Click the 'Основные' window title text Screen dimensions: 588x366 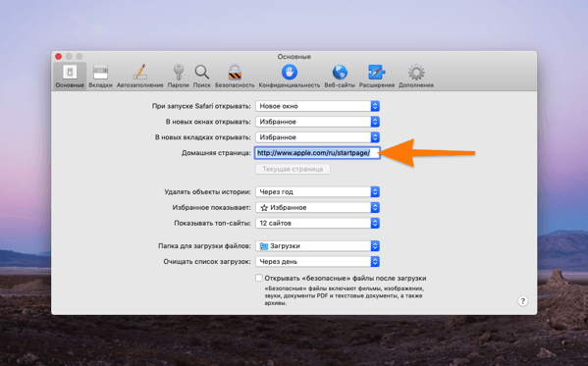(x=294, y=57)
